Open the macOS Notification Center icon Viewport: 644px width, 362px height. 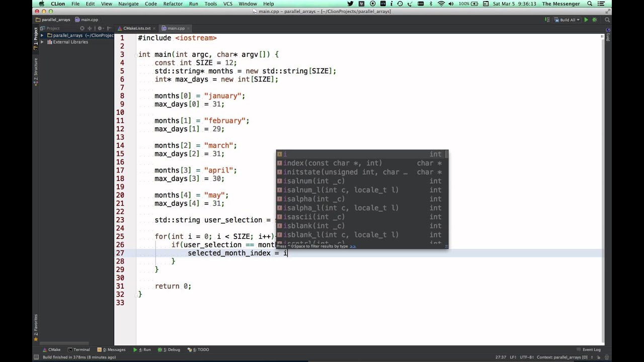pos(601,4)
